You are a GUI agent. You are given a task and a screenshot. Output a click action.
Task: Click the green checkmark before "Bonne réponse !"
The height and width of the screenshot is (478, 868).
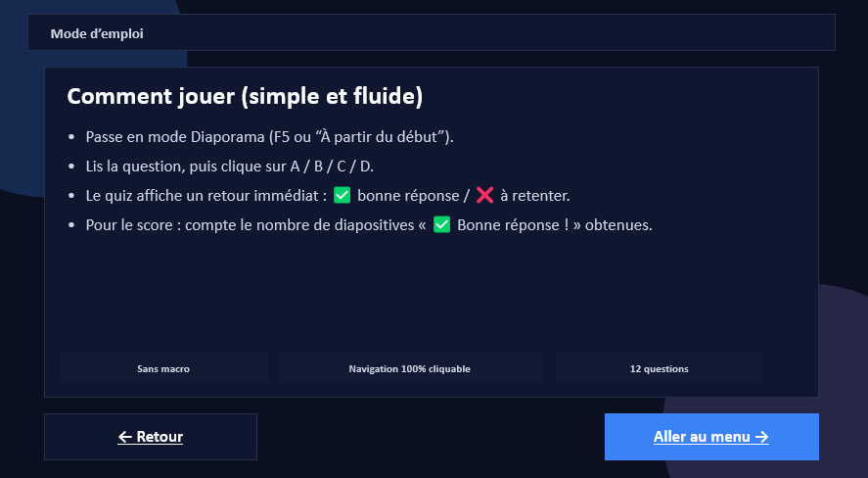(x=441, y=224)
